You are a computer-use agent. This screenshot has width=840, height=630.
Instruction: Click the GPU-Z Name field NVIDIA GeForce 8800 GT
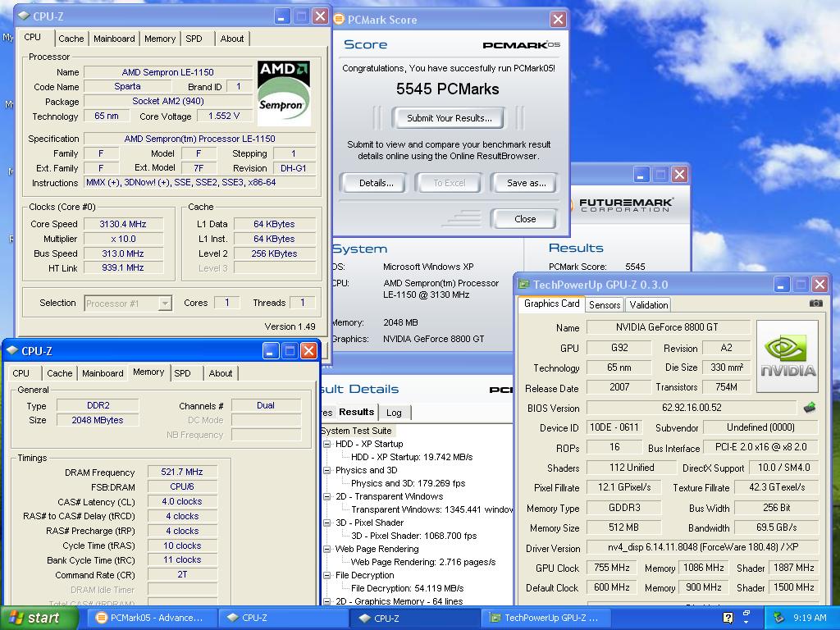coord(667,327)
